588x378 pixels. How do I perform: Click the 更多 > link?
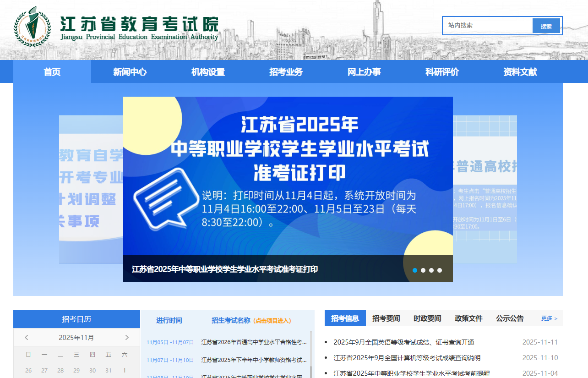pos(549,318)
